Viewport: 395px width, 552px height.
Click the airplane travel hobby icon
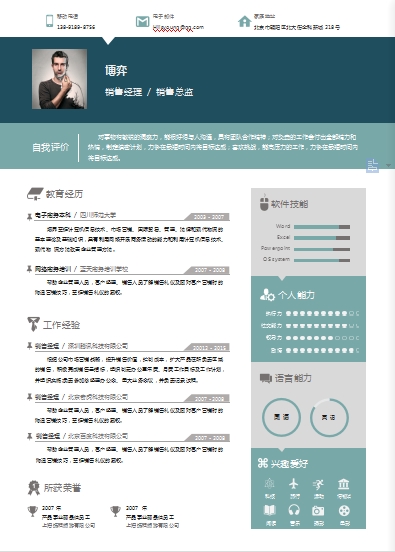pos(294,484)
